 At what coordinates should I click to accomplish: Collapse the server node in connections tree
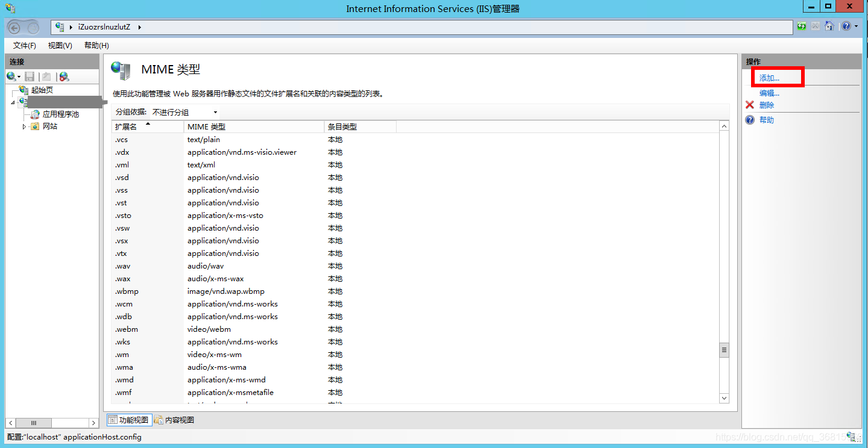point(13,102)
